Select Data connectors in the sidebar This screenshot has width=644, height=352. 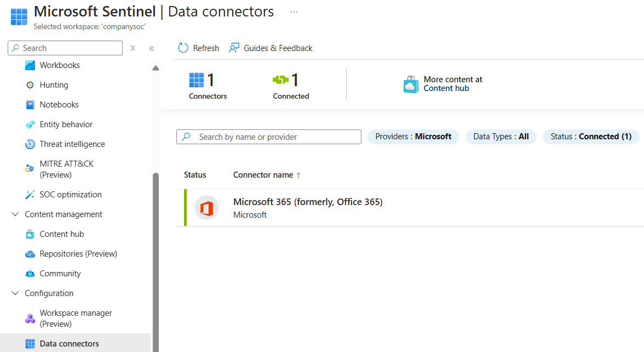(x=69, y=343)
